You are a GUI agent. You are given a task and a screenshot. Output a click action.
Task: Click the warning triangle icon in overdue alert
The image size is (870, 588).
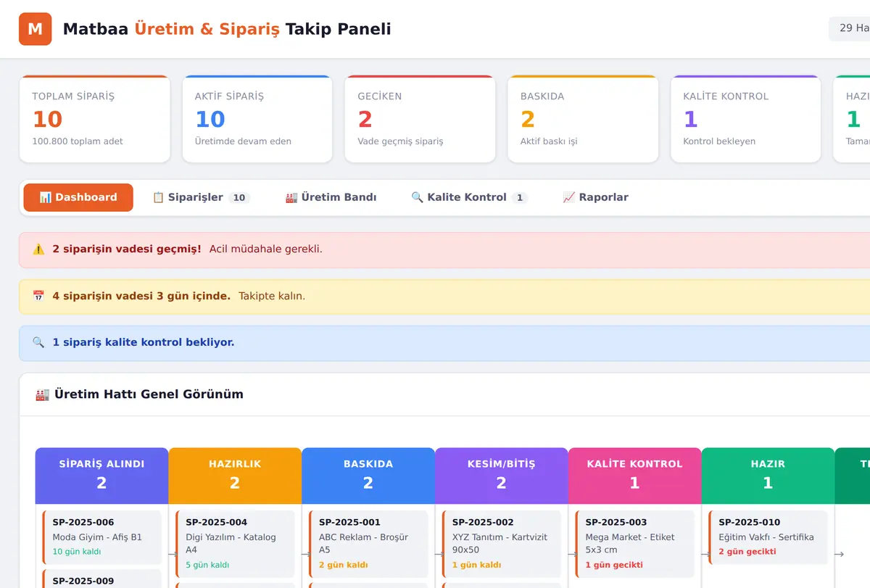pyautogui.click(x=38, y=249)
